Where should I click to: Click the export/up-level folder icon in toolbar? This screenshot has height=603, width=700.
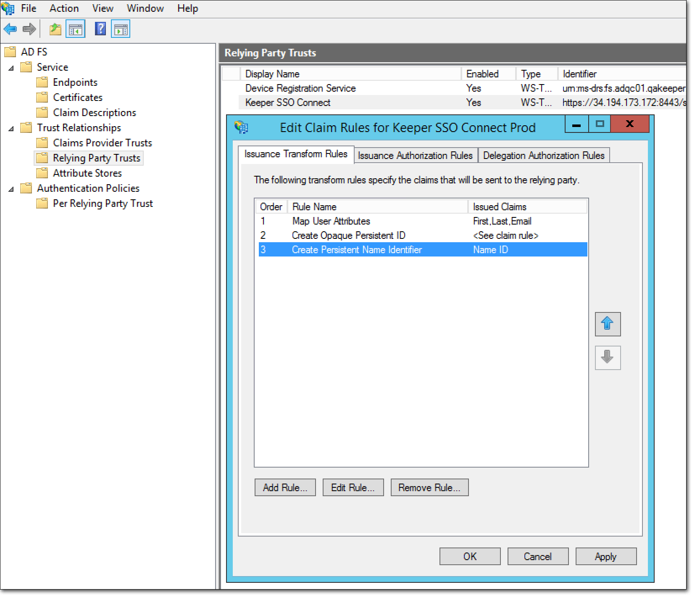[x=55, y=29]
